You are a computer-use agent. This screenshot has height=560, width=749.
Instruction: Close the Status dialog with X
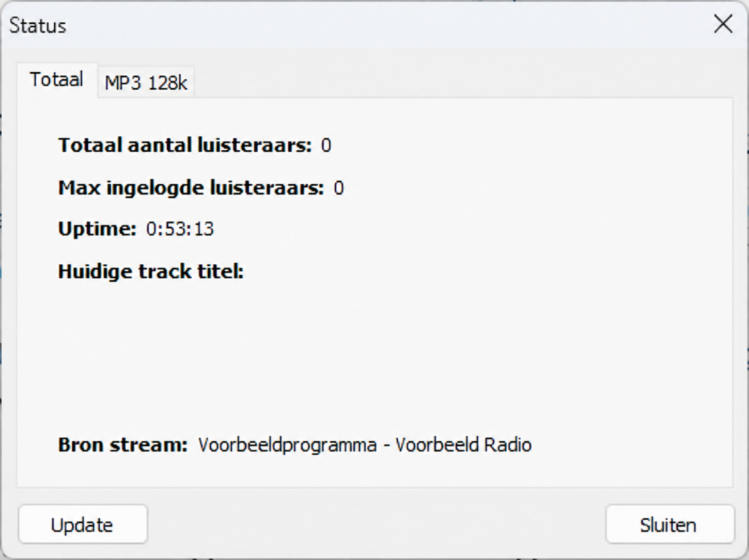tap(723, 24)
